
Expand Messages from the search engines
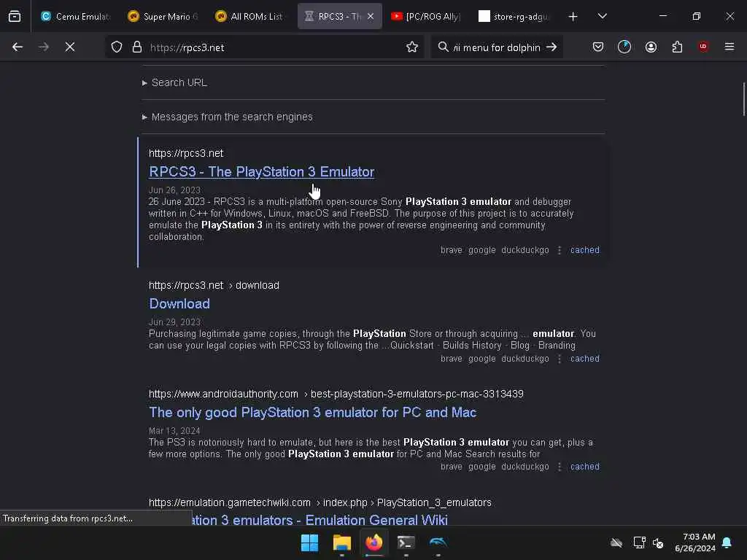[228, 117]
